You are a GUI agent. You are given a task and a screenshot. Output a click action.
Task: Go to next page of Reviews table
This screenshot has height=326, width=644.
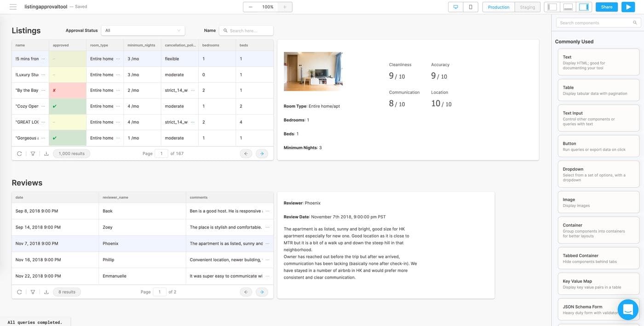[x=262, y=292]
